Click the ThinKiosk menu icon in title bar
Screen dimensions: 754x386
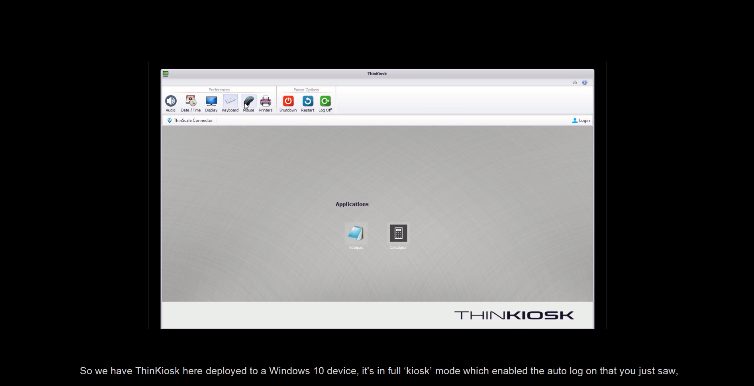point(165,74)
